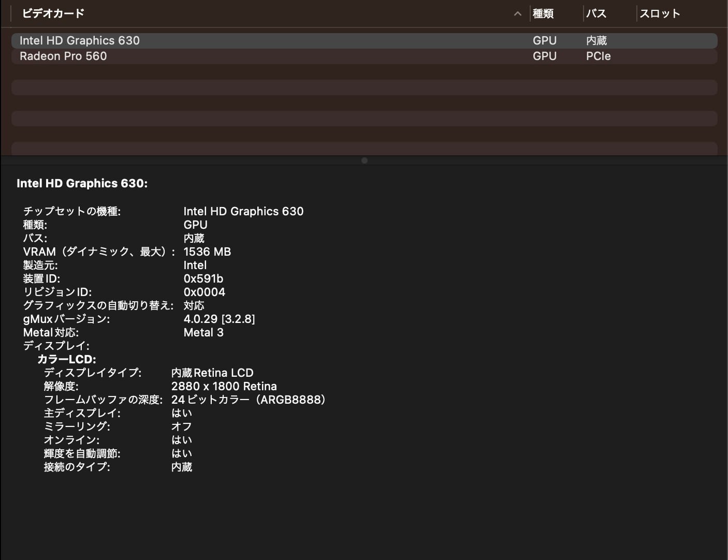Click the 内蔵 bus cell for Intel row
728x560 pixels.
[x=596, y=40]
